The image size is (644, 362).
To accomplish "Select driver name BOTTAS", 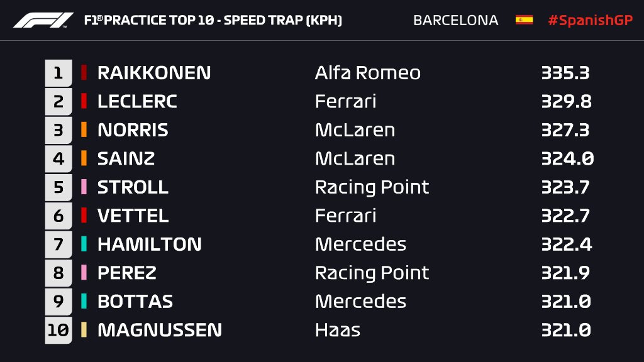I will click(x=135, y=301).
